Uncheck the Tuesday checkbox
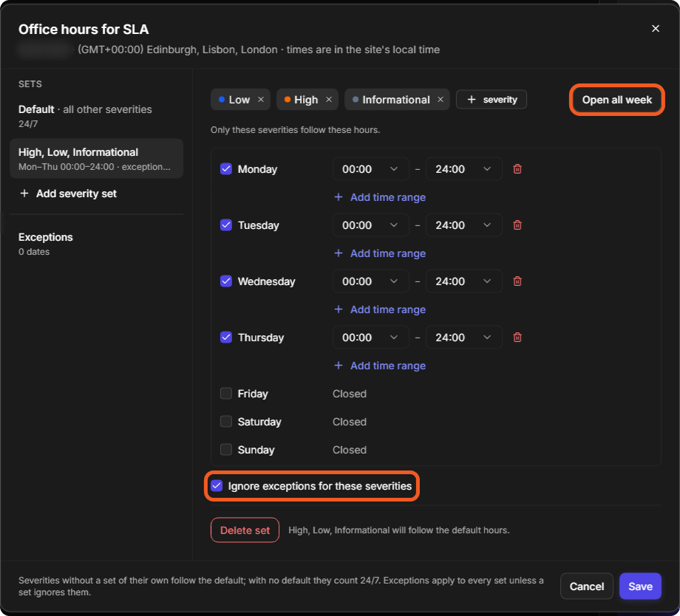The image size is (680, 616). pyautogui.click(x=226, y=225)
